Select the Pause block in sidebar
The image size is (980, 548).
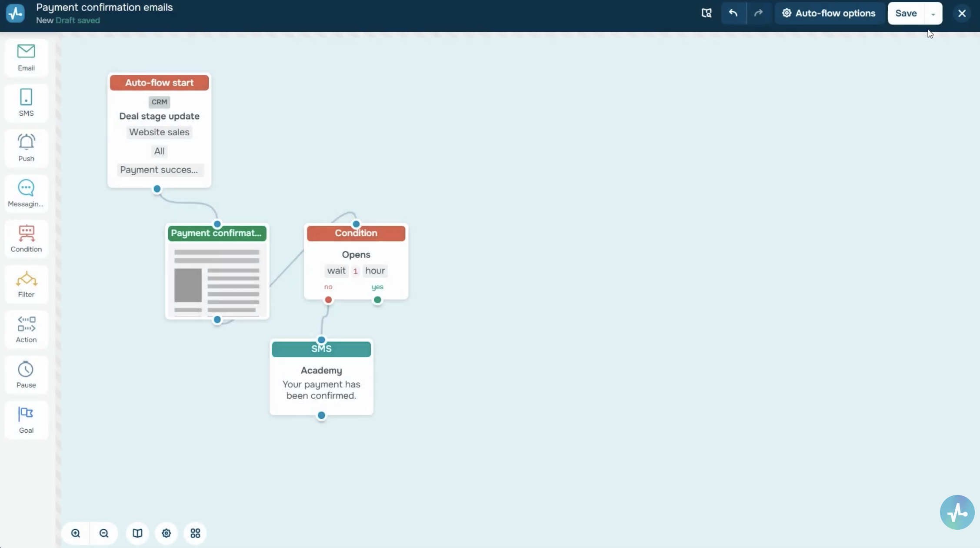coord(26,374)
